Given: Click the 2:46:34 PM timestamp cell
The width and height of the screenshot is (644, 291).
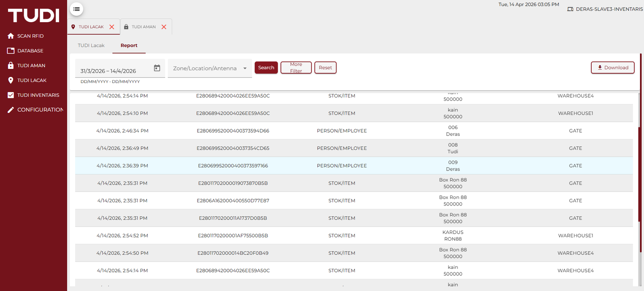Looking at the screenshot, I should coord(122,131).
